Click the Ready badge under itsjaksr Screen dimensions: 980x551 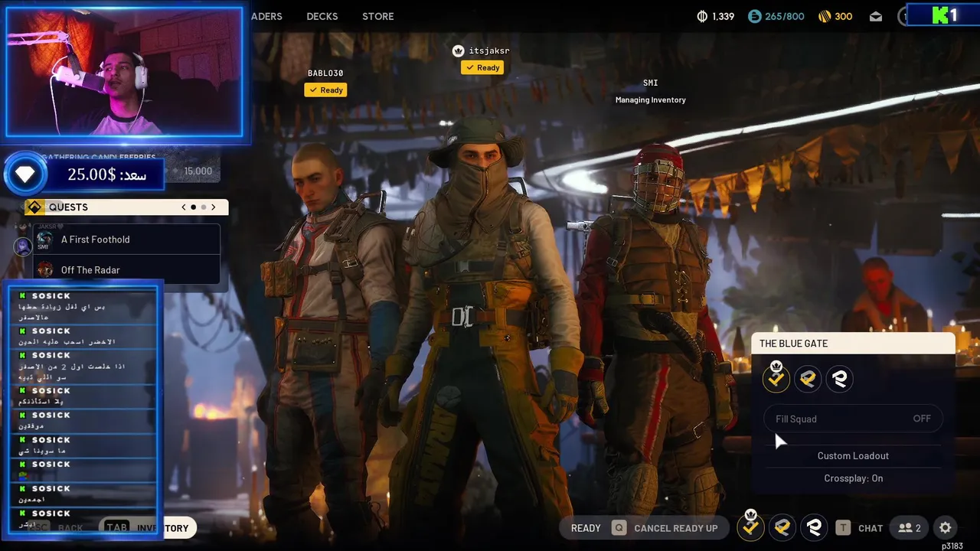click(482, 67)
